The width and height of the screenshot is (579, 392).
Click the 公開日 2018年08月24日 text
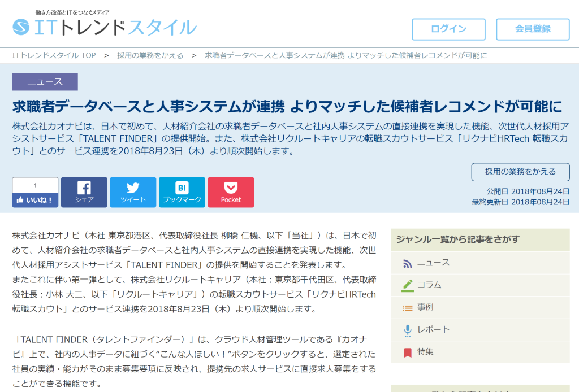(528, 191)
